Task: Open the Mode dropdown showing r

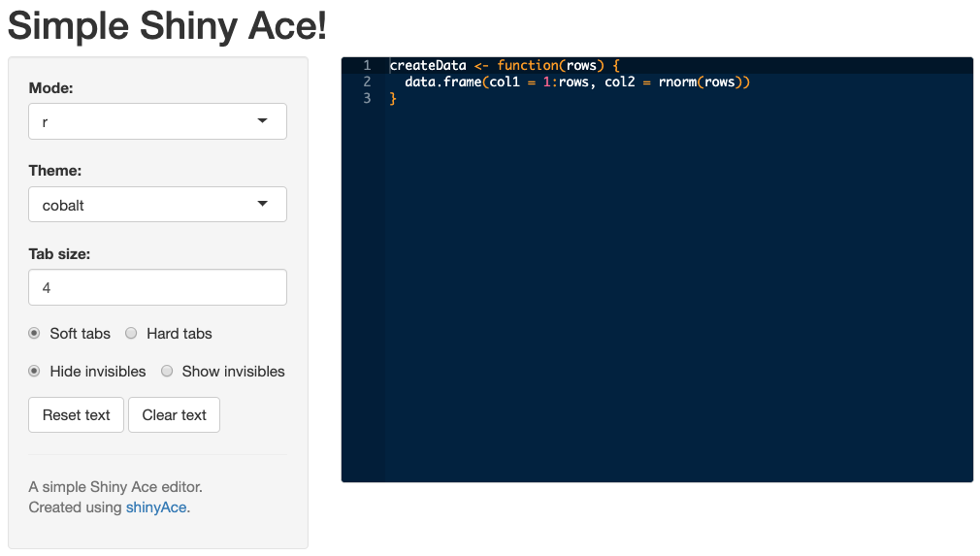Action: tap(157, 121)
